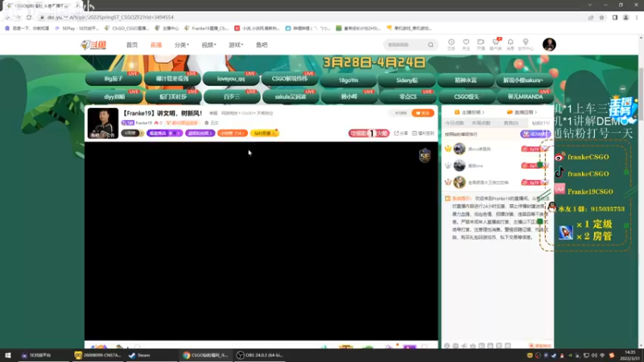644x362 pixels.
Task: Click the Douyu logo in header
Action: click(93, 45)
